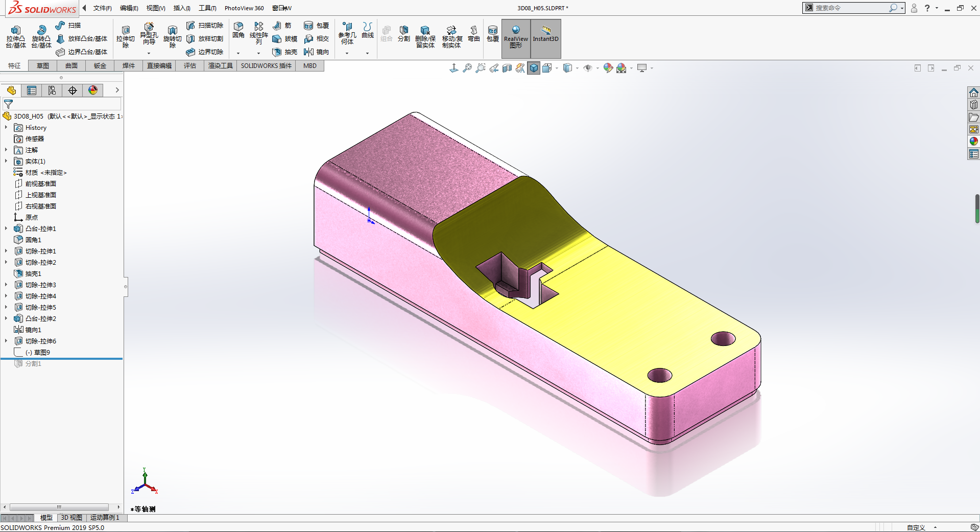This screenshot has width=980, height=532.
Task: Expand the 切除-拉伸6 feature node
Action: pos(6,341)
